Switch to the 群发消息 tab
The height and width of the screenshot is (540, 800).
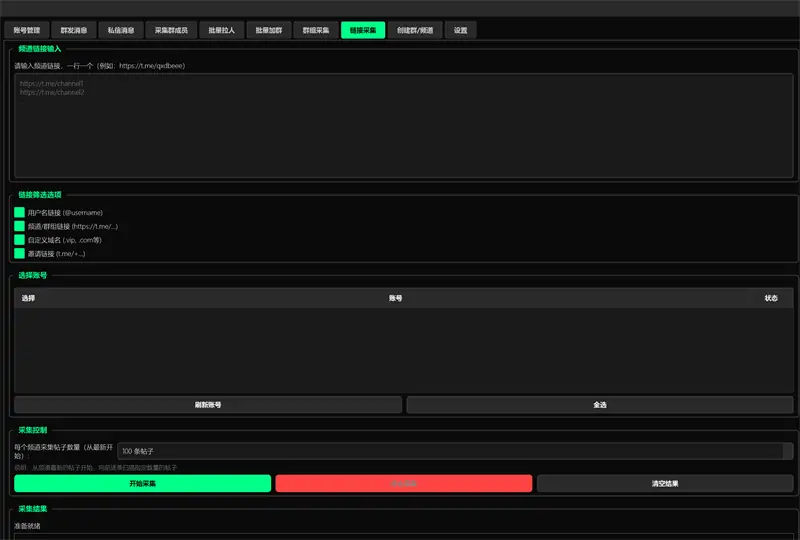tap(74, 30)
